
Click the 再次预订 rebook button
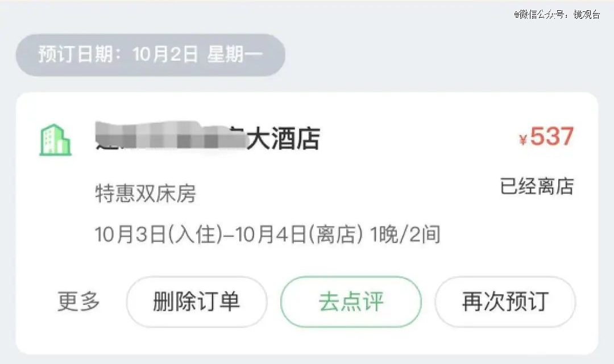coord(505,302)
